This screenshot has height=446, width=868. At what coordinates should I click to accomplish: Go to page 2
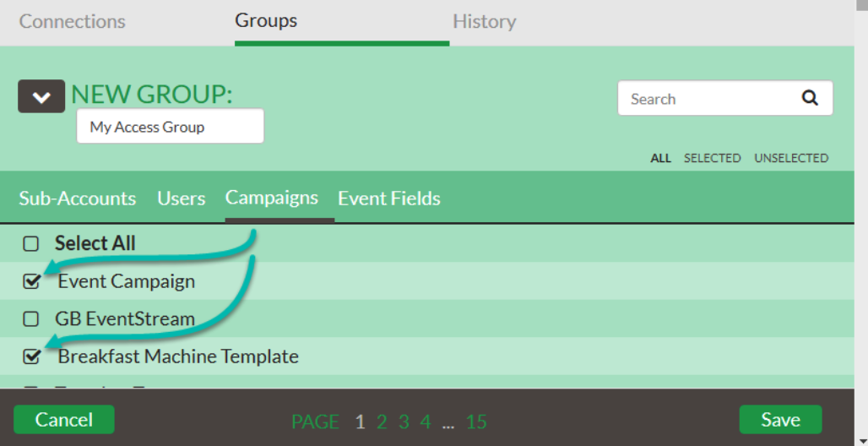click(x=382, y=422)
